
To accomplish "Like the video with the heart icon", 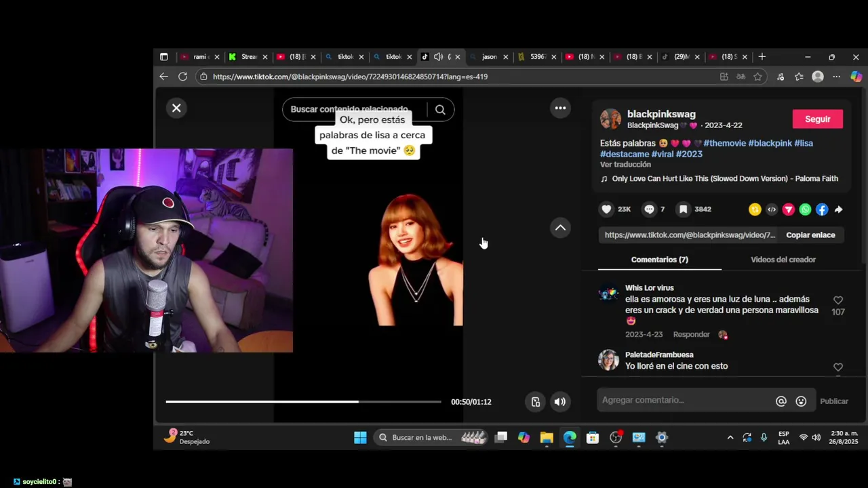I will [606, 209].
